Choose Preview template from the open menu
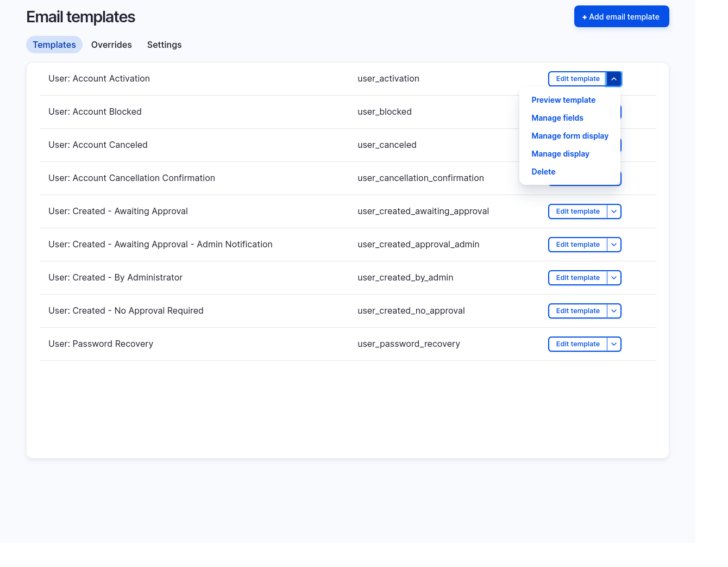The width and height of the screenshot is (728, 567). pyautogui.click(x=563, y=100)
